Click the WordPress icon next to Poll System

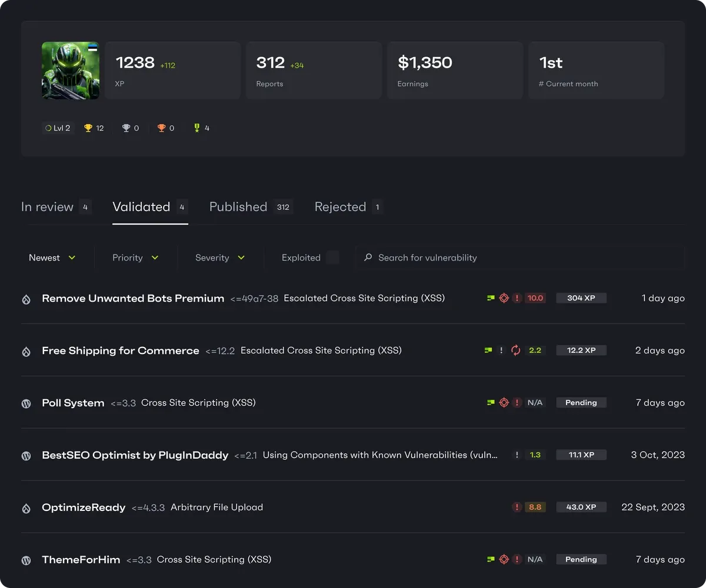click(x=26, y=403)
